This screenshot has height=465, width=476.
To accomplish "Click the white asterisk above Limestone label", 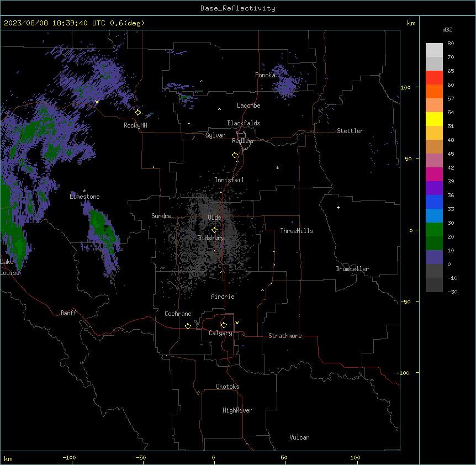I will 84,191.
